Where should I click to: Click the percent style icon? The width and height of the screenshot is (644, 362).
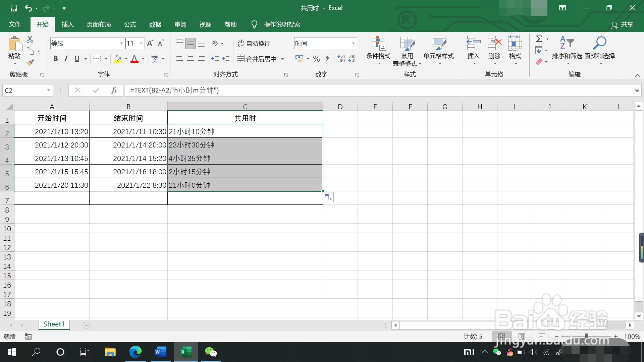[316, 59]
